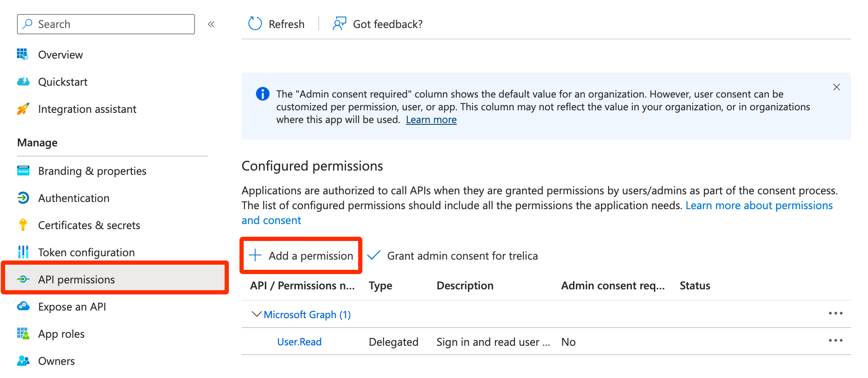Open the Microsoft Graph (1) link

[307, 315]
